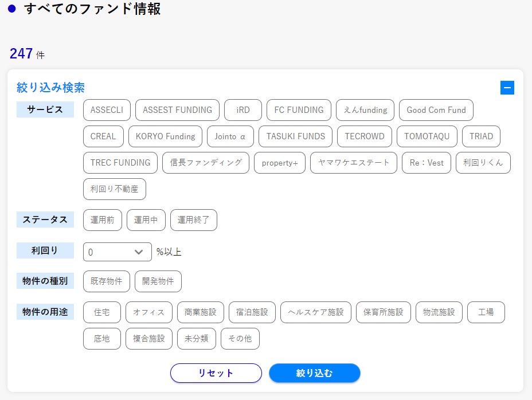Select the 運用終了 status filter
The width and height of the screenshot is (532, 400).
[193, 220]
